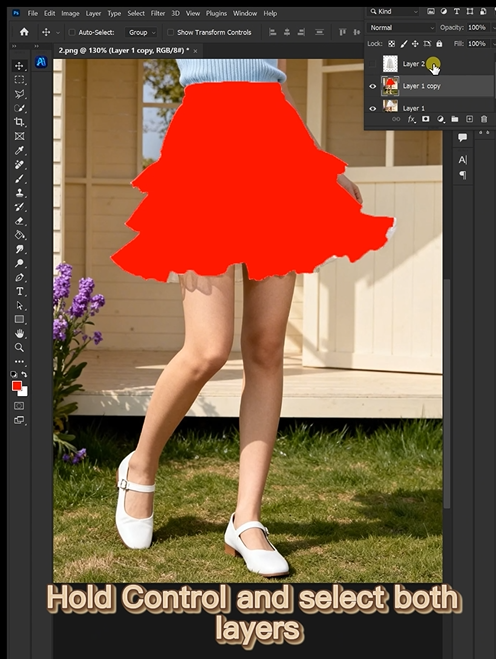Select the Pen tool
The height and width of the screenshot is (659, 496).
(x=19, y=277)
